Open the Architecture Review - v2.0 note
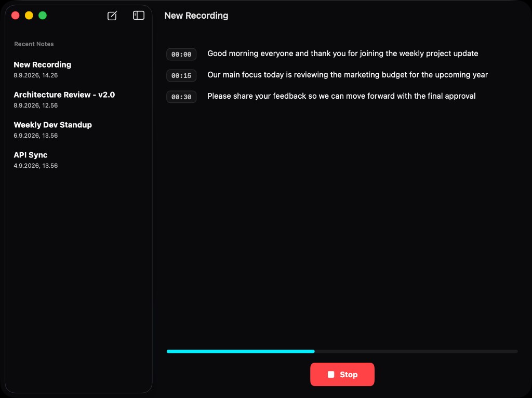This screenshot has width=532, height=398. pyautogui.click(x=78, y=100)
